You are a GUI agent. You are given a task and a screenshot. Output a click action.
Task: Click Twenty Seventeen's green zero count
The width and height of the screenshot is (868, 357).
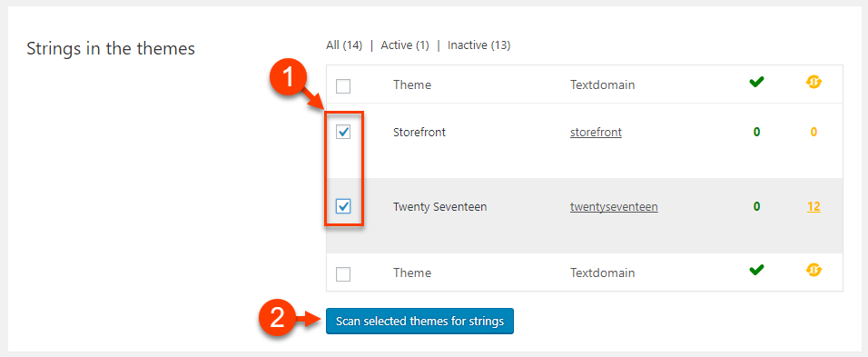point(756,207)
